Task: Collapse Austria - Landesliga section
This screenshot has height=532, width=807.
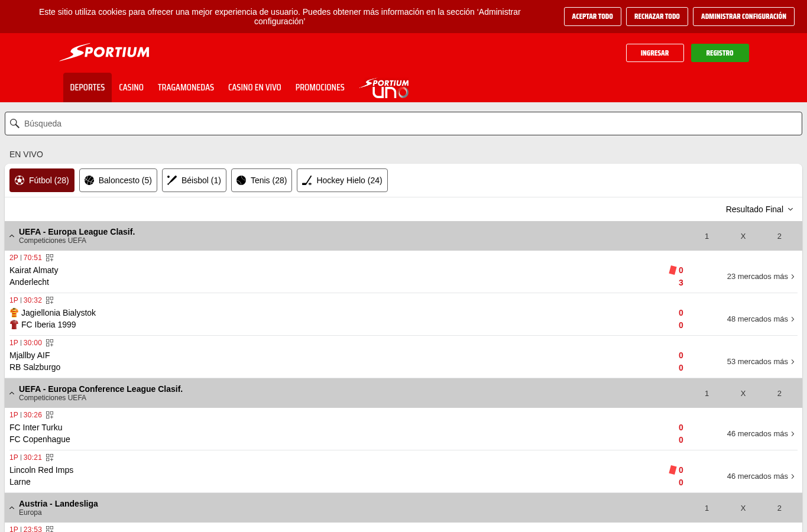Action: click(12, 508)
